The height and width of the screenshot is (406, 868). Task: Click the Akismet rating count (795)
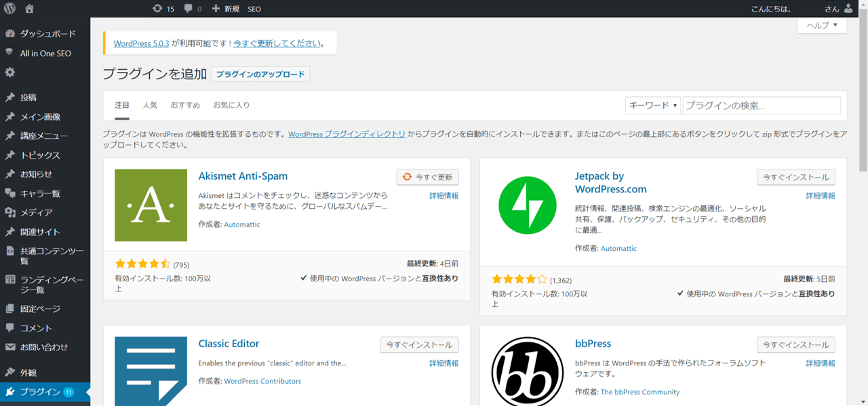[x=181, y=265]
